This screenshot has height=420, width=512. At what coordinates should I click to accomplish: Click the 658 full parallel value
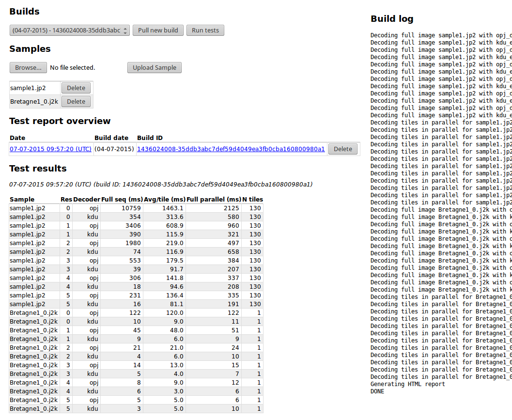point(233,252)
